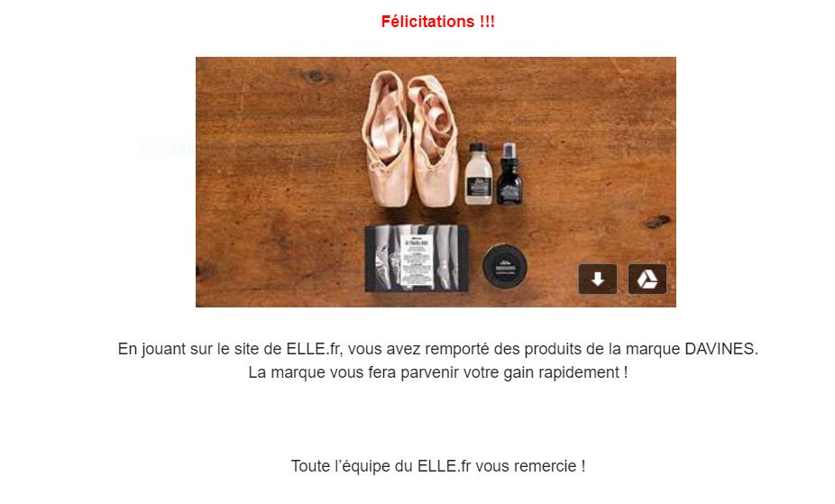Screen dimensions: 835x504
Task: Click the dark wood knot at photo's right
Action: 656,222
